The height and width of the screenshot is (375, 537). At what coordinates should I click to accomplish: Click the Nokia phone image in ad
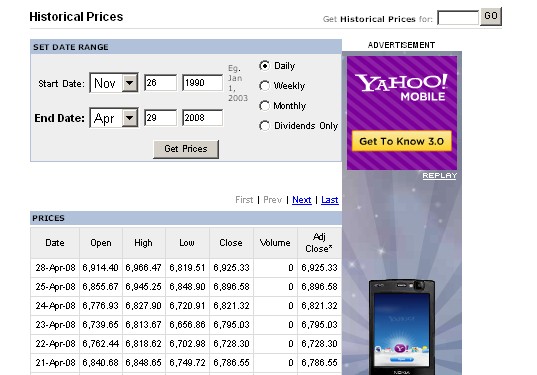click(402, 327)
